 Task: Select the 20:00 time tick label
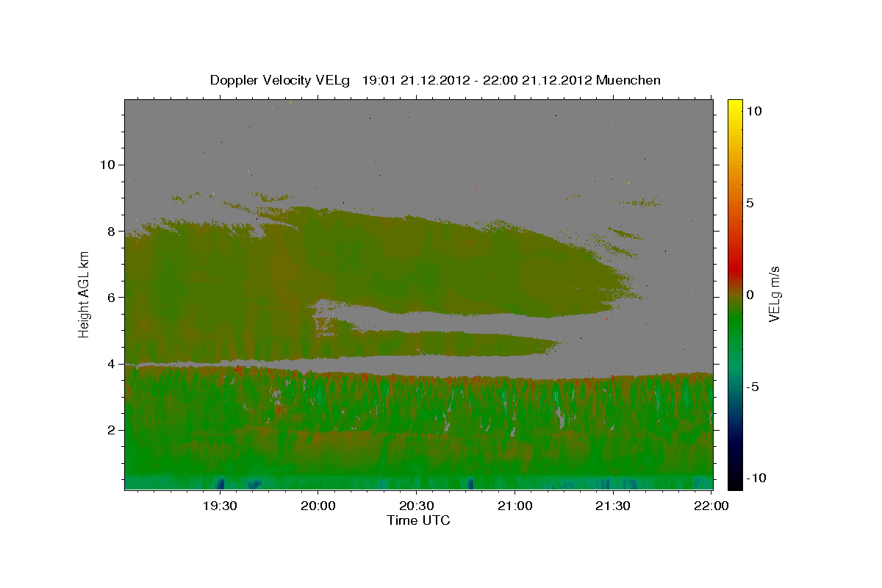318,506
